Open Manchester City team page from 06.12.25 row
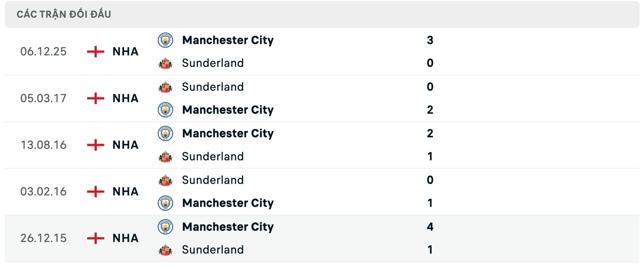644x266 pixels. tap(228, 40)
